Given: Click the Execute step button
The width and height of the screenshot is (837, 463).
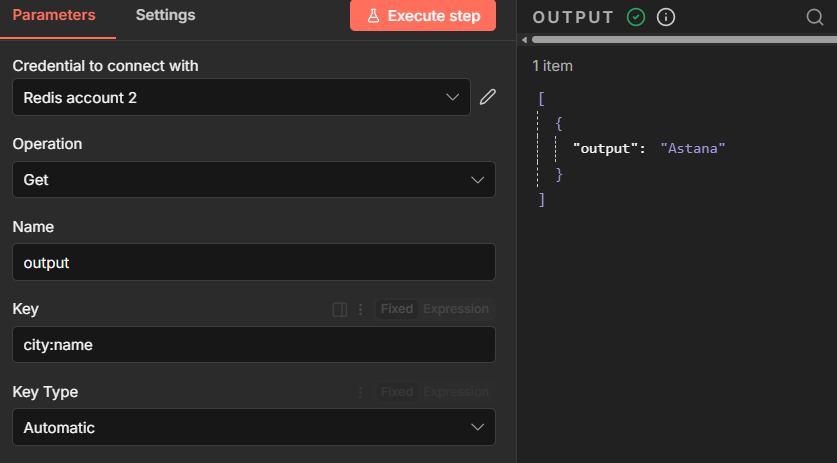Looking at the screenshot, I should [423, 15].
